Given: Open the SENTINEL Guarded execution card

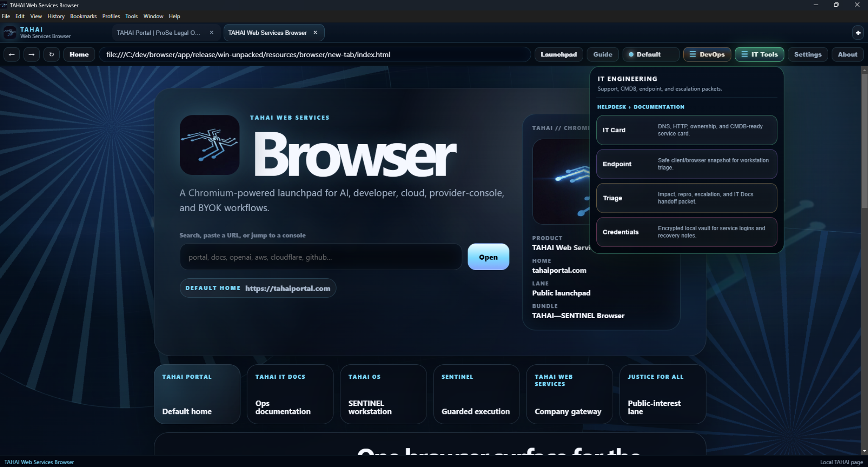Looking at the screenshot, I should 476,394.
